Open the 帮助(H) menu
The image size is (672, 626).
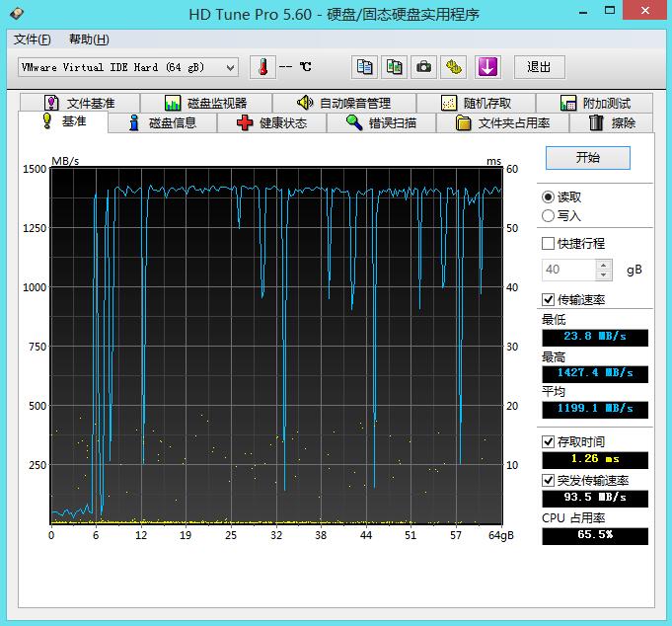pyautogui.click(x=89, y=39)
